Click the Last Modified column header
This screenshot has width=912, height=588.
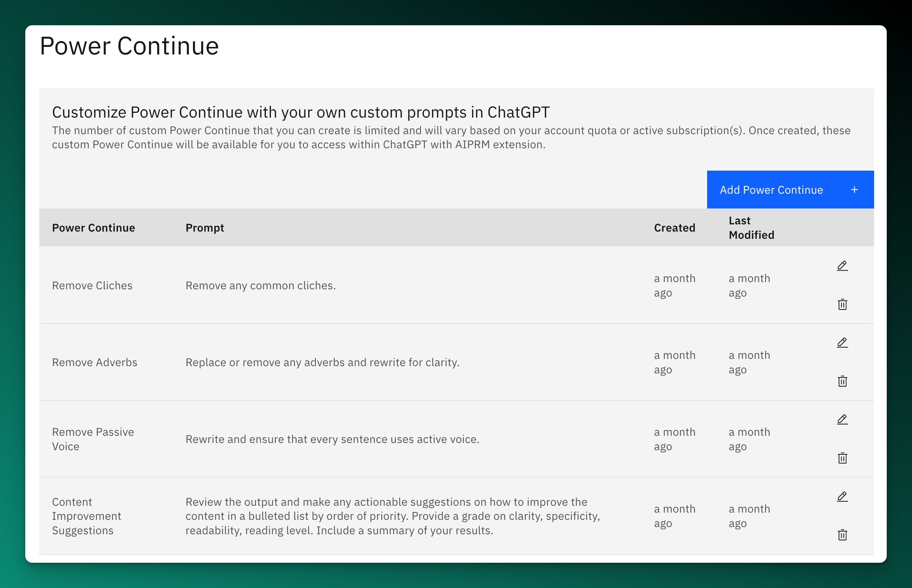click(x=751, y=228)
